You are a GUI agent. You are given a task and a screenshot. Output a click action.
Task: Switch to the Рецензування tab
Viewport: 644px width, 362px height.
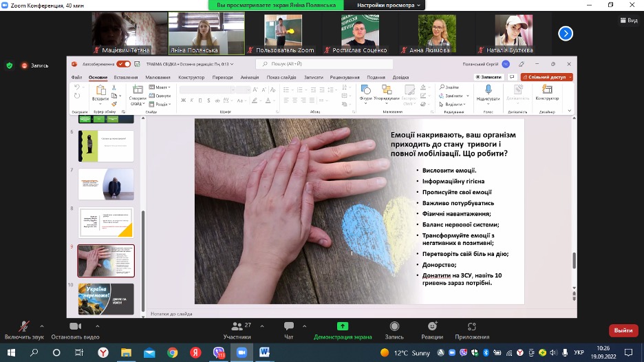(345, 77)
